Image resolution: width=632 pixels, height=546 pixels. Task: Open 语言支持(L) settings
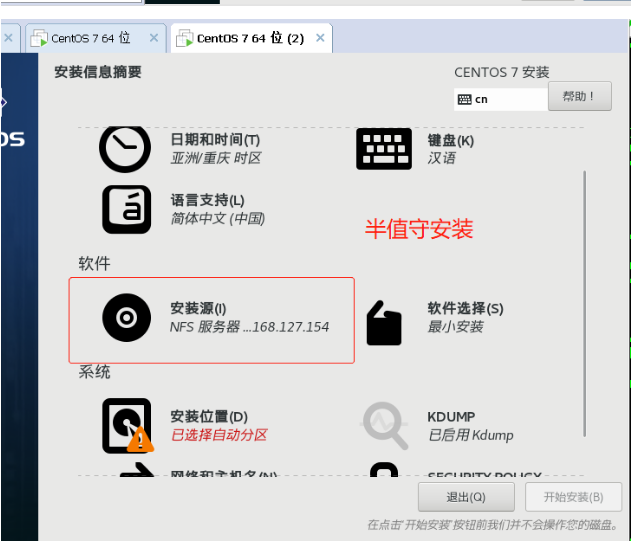pos(207,200)
